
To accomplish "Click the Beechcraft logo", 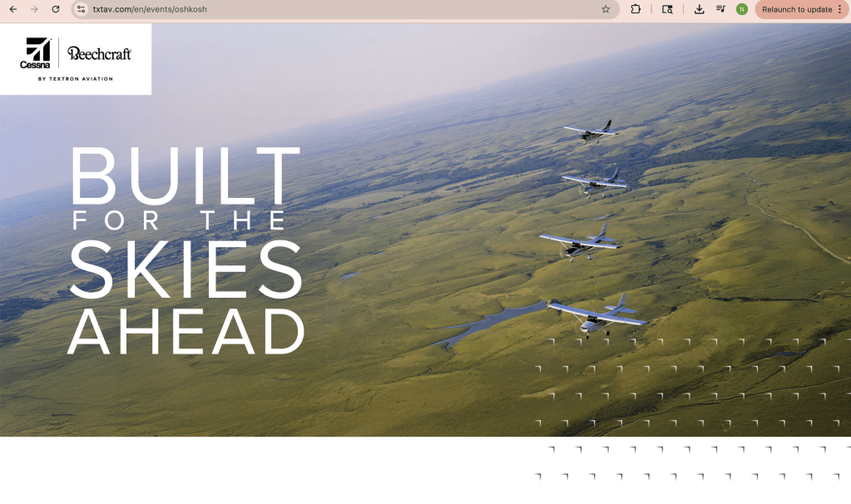I will [100, 53].
